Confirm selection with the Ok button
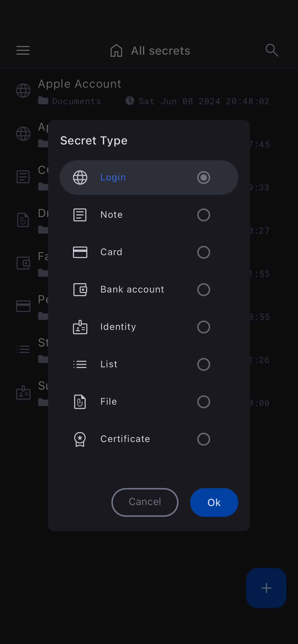Viewport: 298px width, 644px height. tap(214, 502)
